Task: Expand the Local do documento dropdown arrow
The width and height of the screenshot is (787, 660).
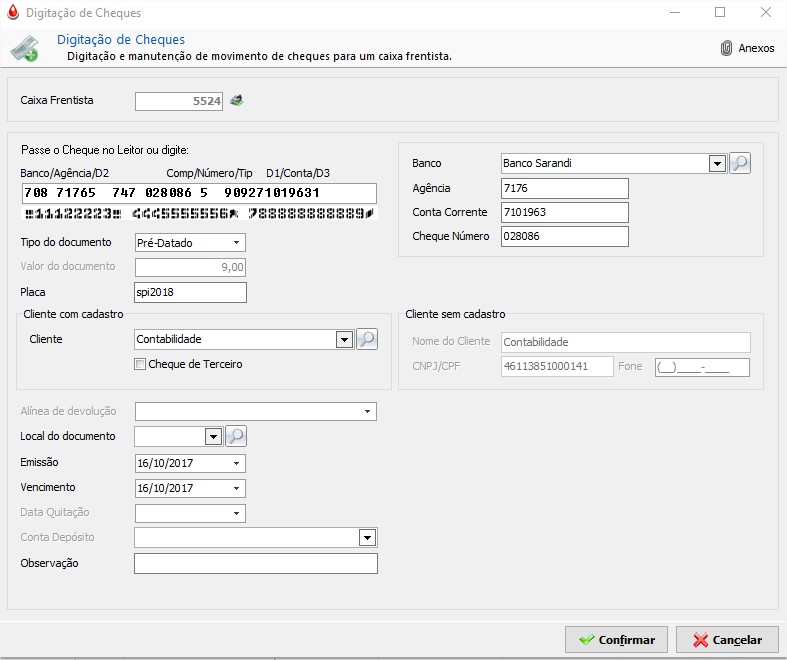Action: [x=213, y=437]
